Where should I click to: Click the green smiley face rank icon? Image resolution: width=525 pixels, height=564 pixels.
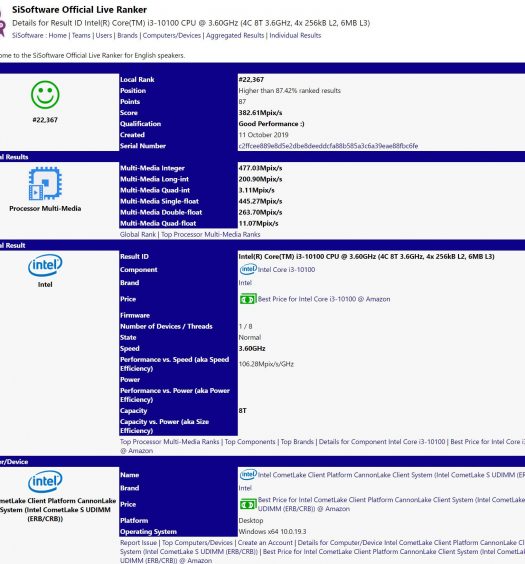tap(45, 95)
